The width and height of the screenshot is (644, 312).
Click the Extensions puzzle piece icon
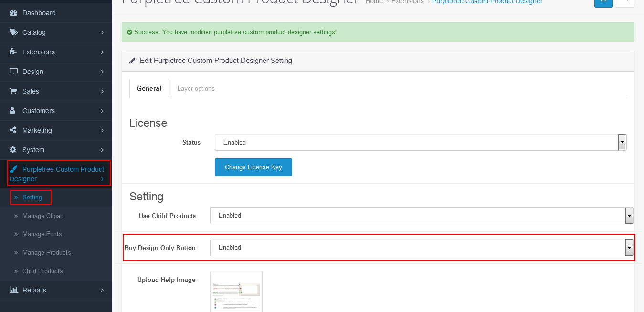click(13, 52)
